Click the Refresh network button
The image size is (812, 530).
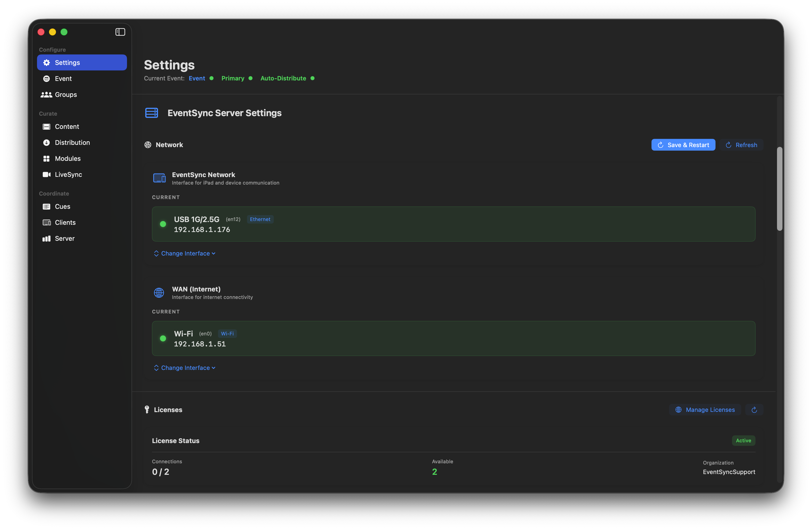tap(741, 145)
